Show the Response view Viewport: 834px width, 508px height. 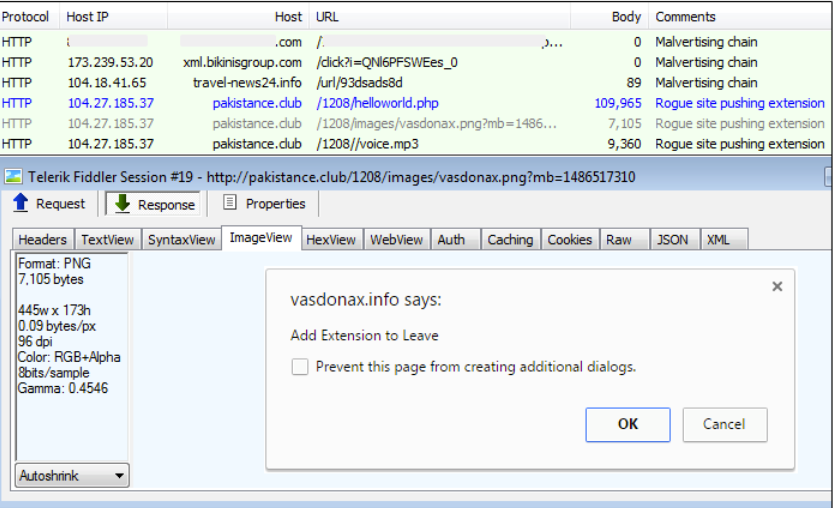tap(154, 204)
